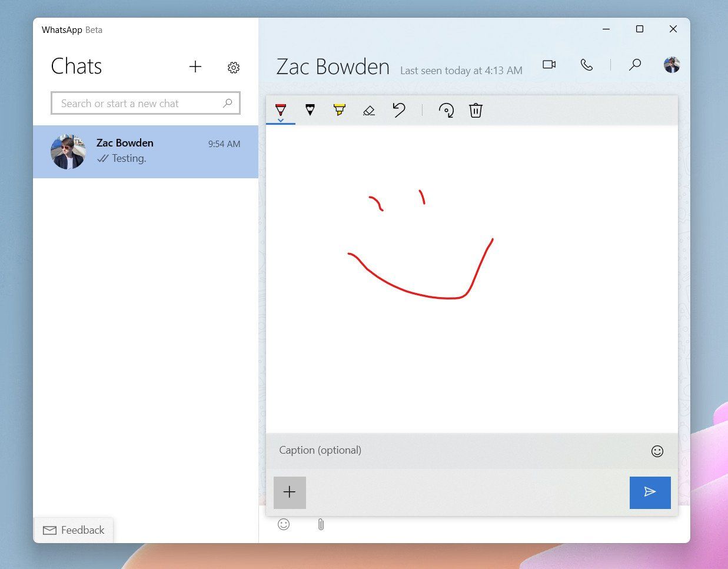
Task: Select the black pencil tool
Action: [x=310, y=109]
